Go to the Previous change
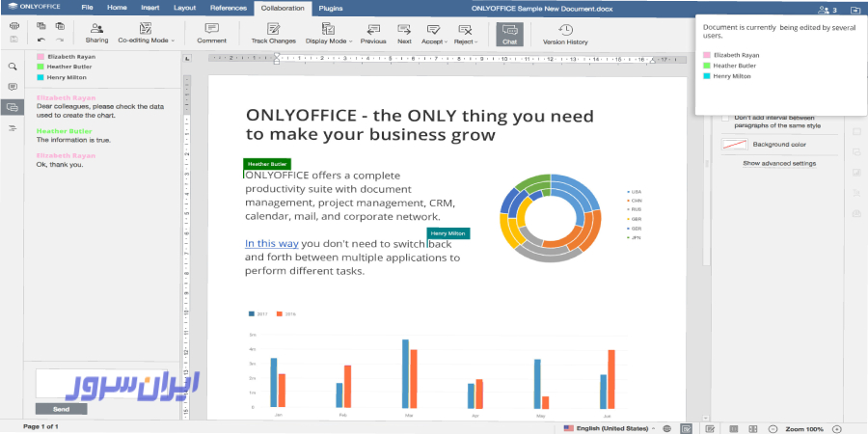This screenshot has width=868, height=434. click(x=373, y=33)
